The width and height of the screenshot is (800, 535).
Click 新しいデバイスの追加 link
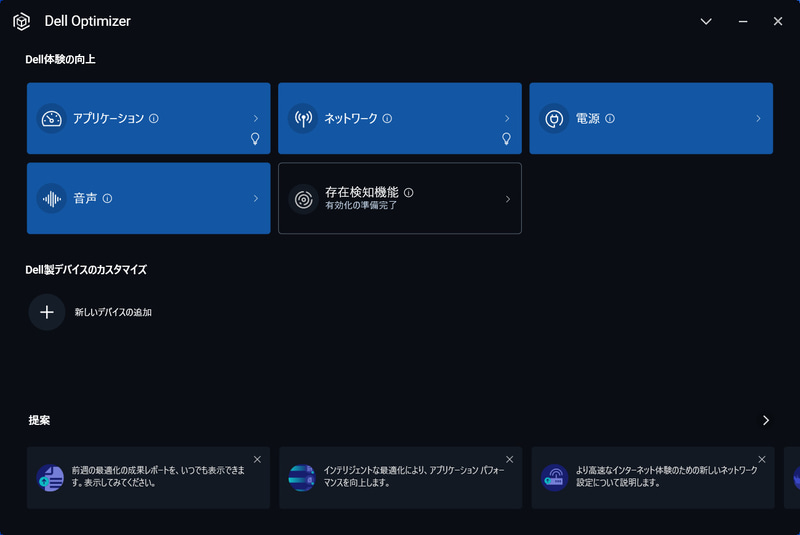[x=113, y=312]
